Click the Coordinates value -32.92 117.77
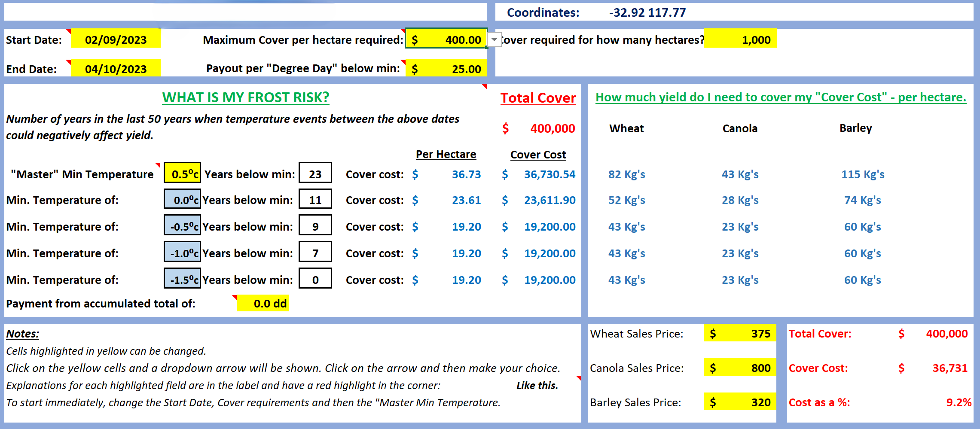 point(647,12)
